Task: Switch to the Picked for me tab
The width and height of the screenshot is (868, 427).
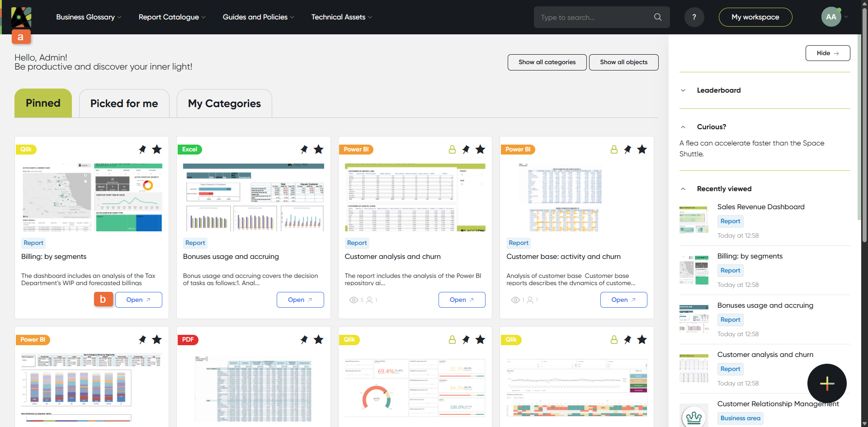Action: coord(124,103)
